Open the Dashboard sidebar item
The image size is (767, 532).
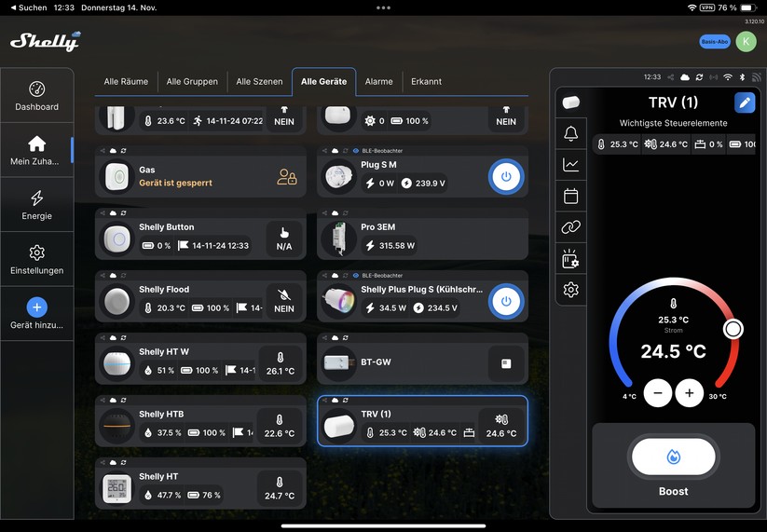point(36,96)
